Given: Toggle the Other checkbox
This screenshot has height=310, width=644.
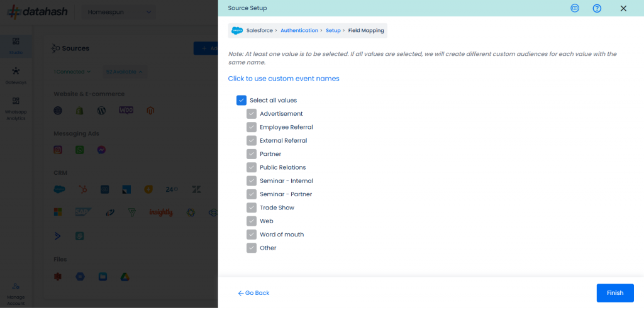Looking at the screenshot, I should pyautogui.click(x=252, y=248).
